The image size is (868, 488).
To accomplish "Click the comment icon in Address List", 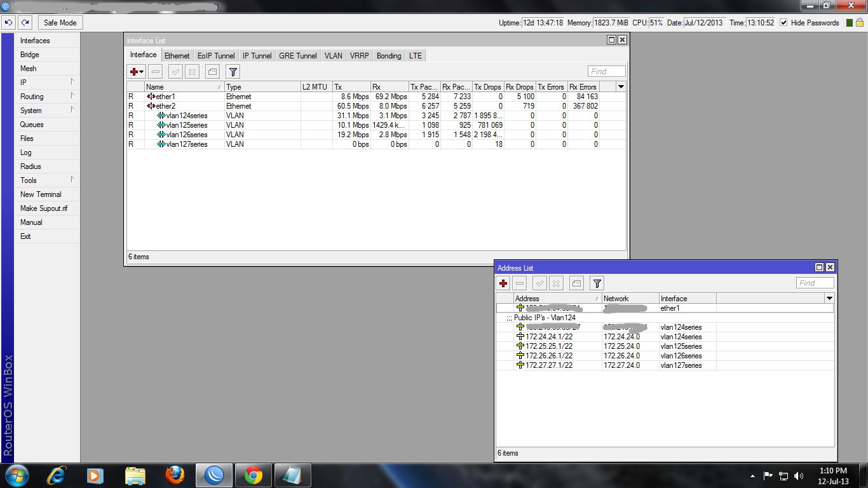I will [x=576, y=283].
